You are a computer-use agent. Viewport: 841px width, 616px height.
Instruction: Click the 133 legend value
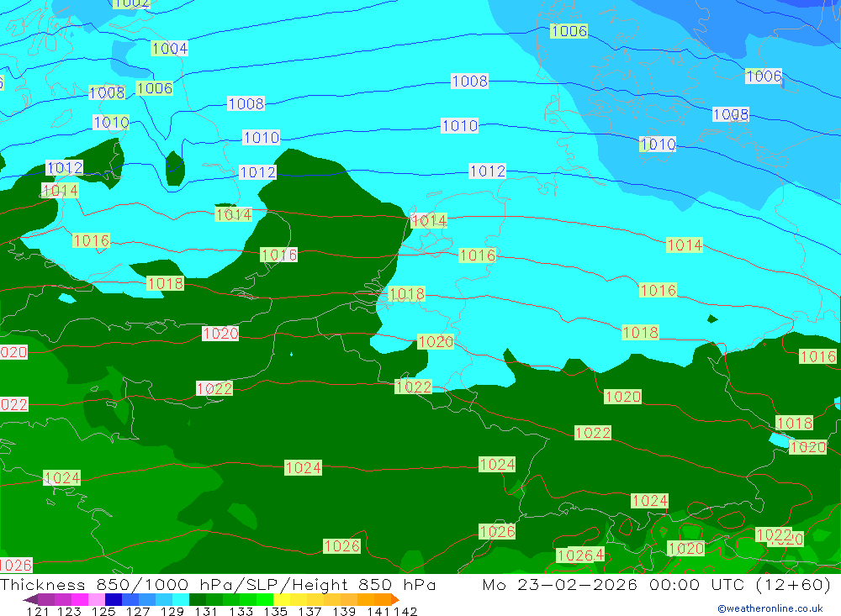coord(241,612)
